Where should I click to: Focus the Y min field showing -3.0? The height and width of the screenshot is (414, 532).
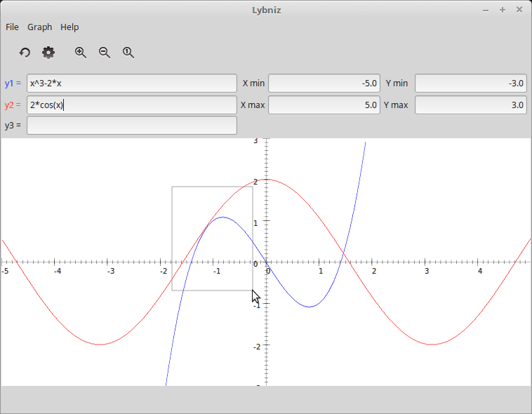470,84
